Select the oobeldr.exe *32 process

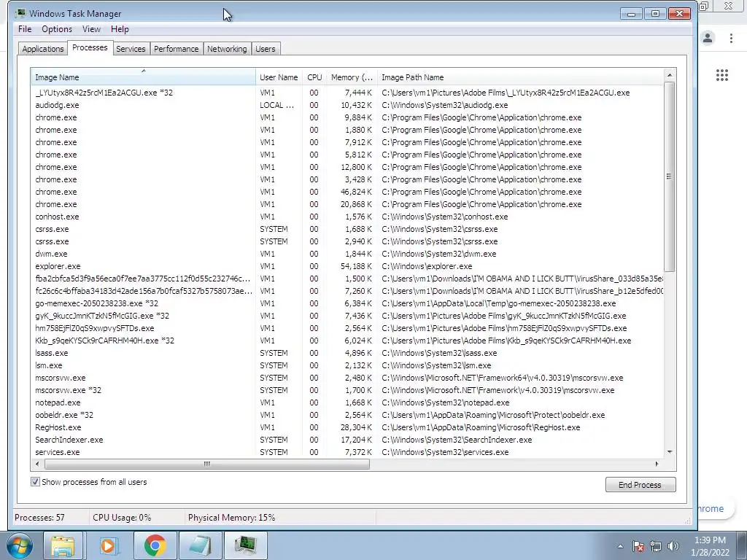pos(347,415)
